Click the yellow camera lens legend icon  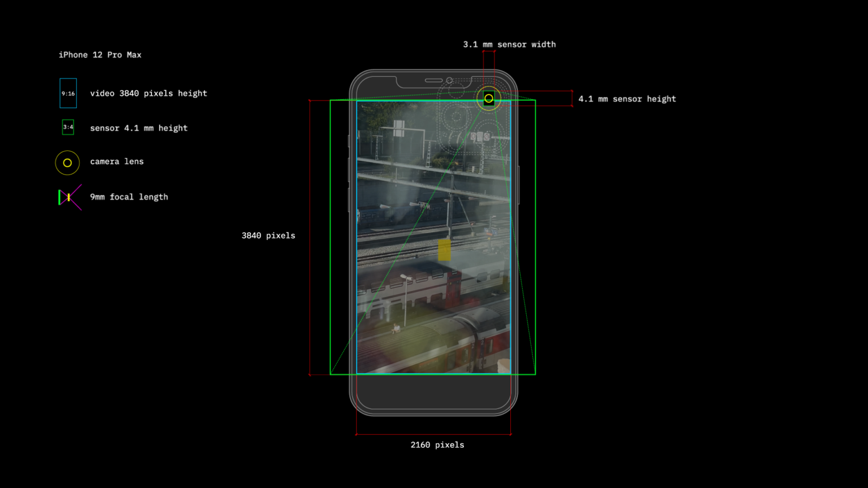[67, 163]
